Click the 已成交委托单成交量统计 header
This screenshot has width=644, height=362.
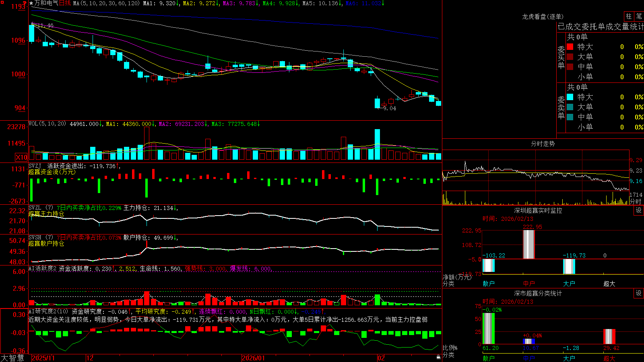pos(601,27)
